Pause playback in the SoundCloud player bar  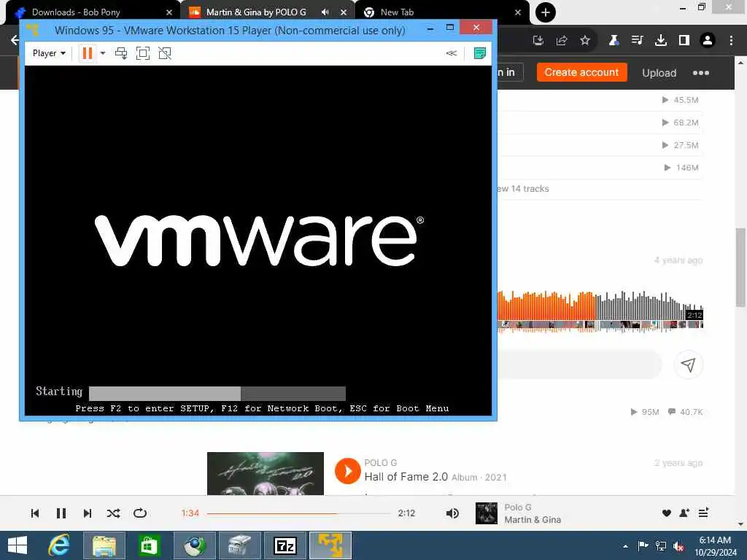pos(61,513)
